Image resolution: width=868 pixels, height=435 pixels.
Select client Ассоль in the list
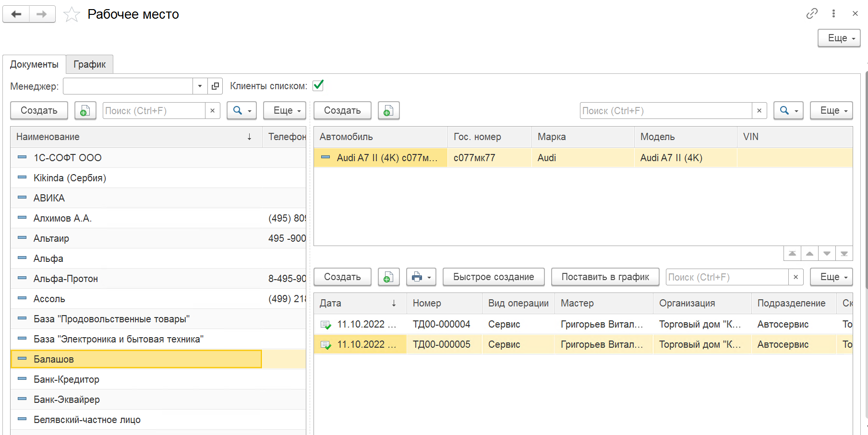(x=158, y=299)
